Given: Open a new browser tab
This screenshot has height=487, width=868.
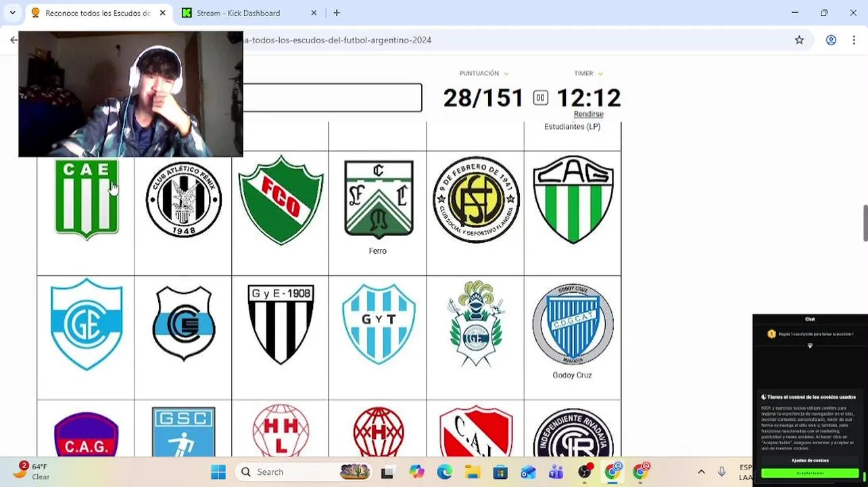Looking at the screenshot, I should tap(337, 13).
